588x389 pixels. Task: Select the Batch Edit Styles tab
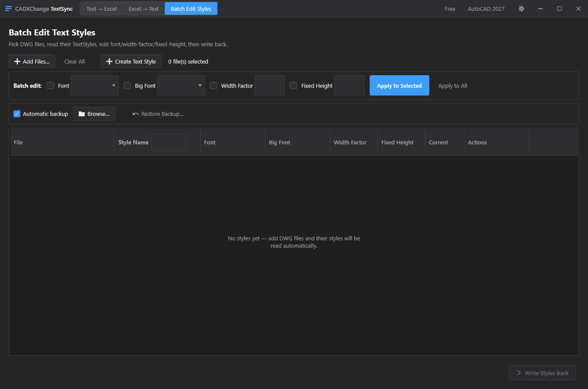(x=191, y=9)
